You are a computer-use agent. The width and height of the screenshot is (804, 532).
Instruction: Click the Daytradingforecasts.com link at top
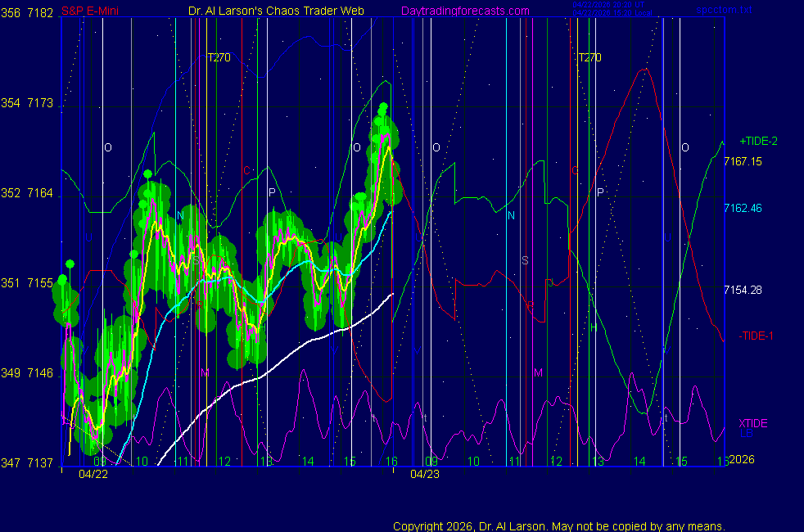pos(464,11)
